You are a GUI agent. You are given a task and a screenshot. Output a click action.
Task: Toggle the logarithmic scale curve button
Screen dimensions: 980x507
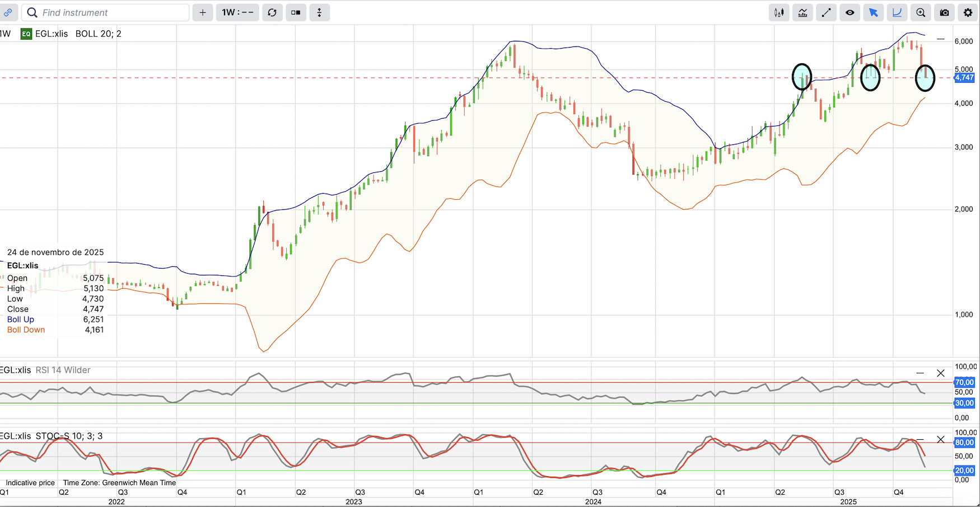pyautogui.click(x=897, y=12)
